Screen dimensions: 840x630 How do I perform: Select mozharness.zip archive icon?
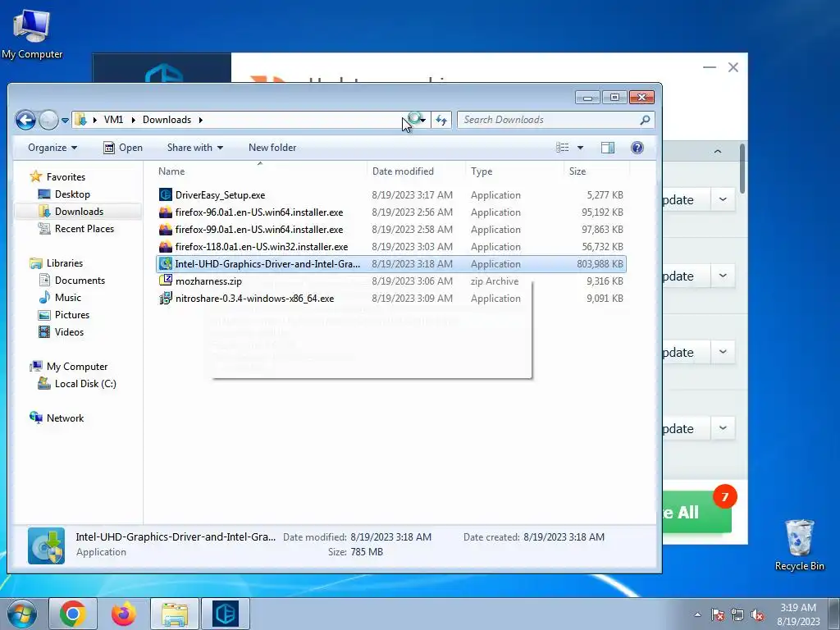click(x=166, y=281)
